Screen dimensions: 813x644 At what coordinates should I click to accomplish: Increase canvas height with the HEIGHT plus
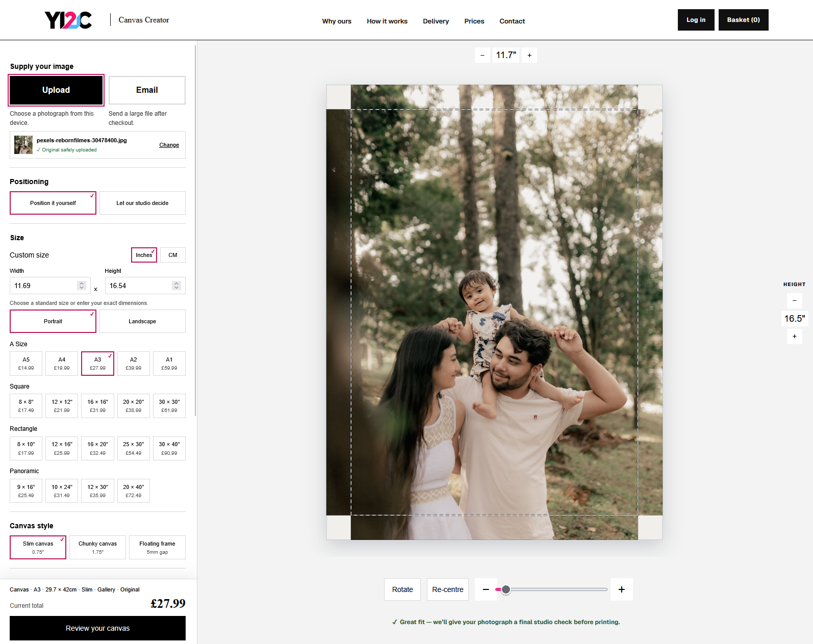pyautogui.click(x=795, y=337)
